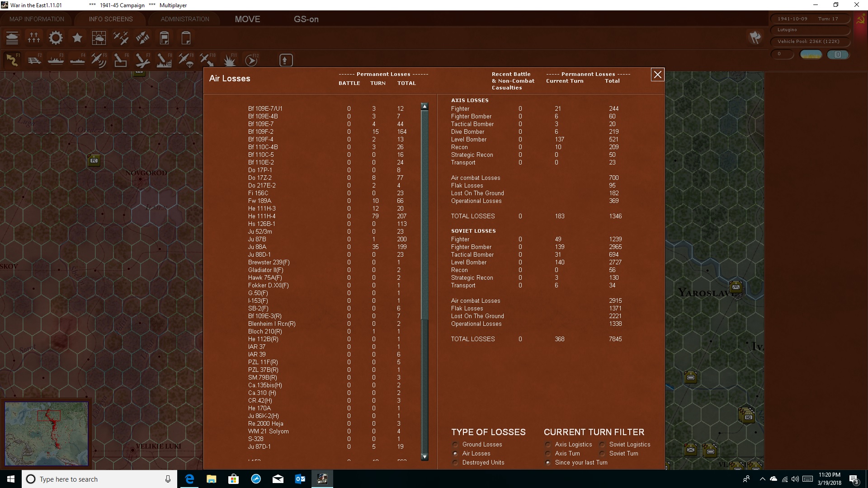868x488 pixels.
Task: Click the upload arrow box icon
Action: pyautogui.click(x=286, y=60)
